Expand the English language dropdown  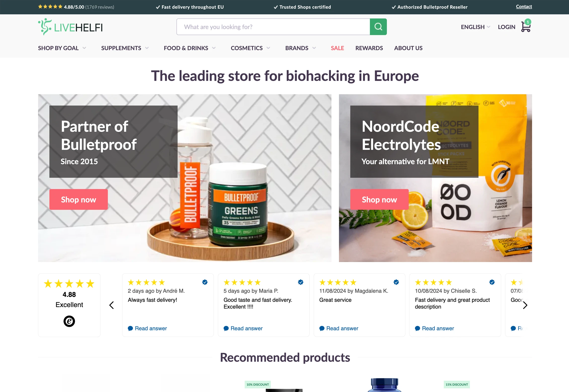click(x=475, y=27)
